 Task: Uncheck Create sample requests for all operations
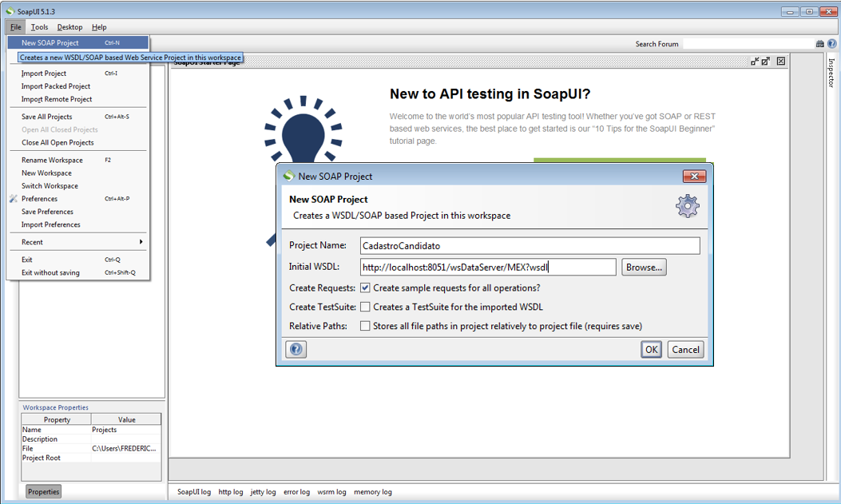click(x=365, y=288)
